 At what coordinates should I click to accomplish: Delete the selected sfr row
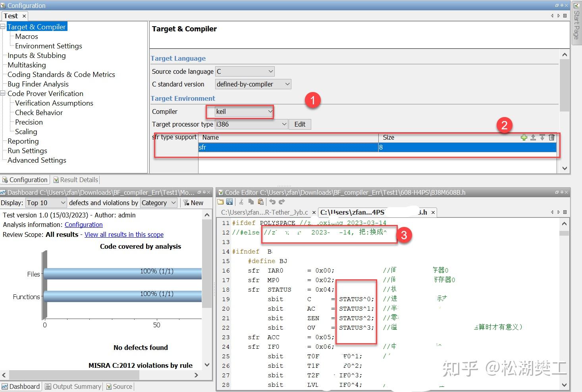point(551,137)
